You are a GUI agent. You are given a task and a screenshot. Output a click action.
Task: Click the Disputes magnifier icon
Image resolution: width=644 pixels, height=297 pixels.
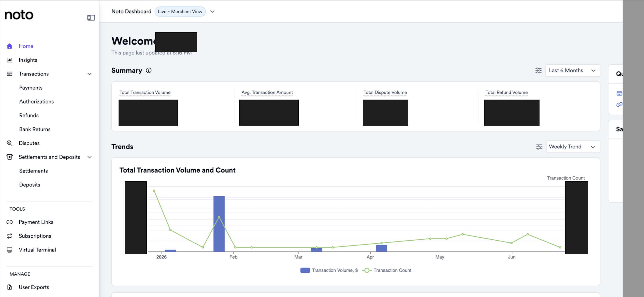pos(10,143)
